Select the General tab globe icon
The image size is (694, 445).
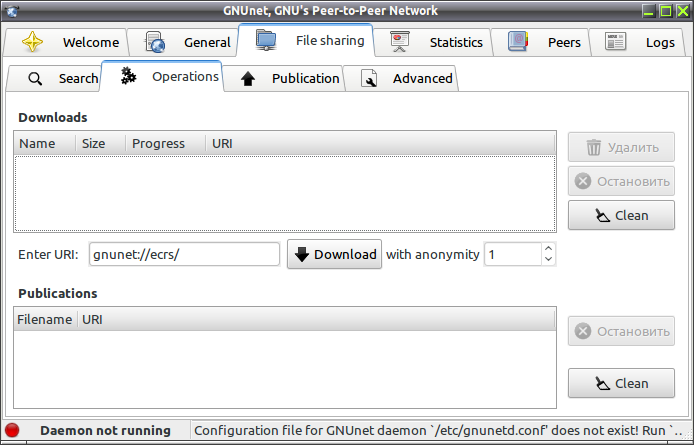tap(155, 42)
